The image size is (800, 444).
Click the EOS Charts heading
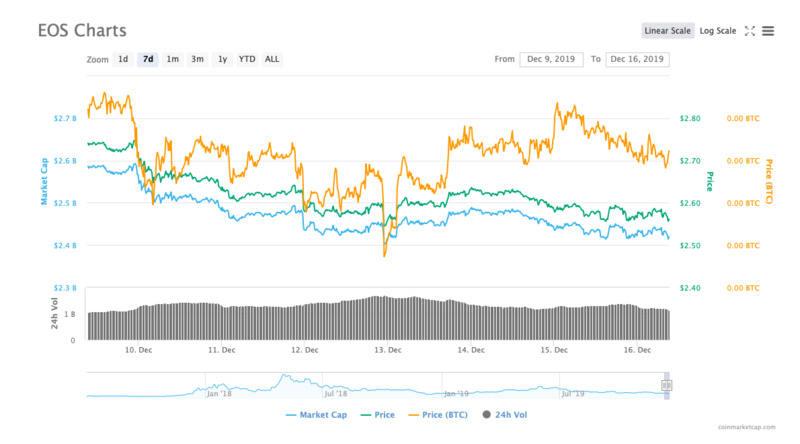(x=82, y=31)
